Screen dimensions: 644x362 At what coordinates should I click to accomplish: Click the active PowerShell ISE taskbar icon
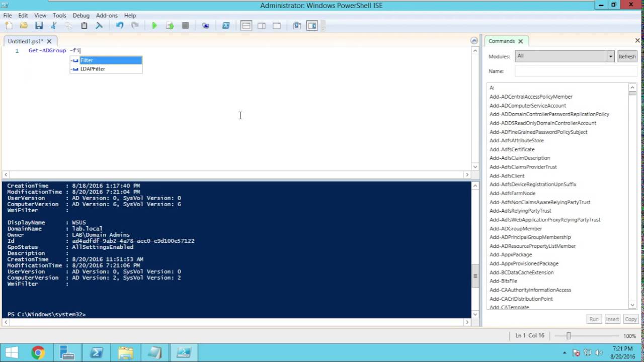click(184, 352)
